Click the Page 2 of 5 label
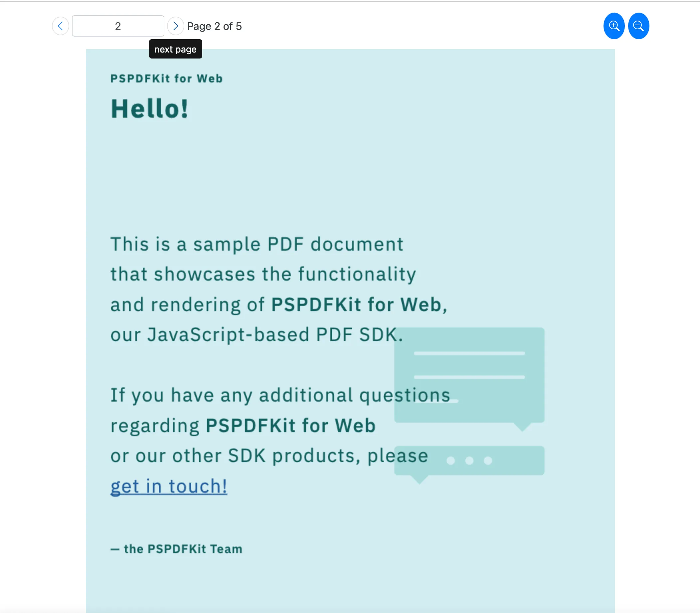Screen dimensions: 700x613 click(x=214, y=26)
